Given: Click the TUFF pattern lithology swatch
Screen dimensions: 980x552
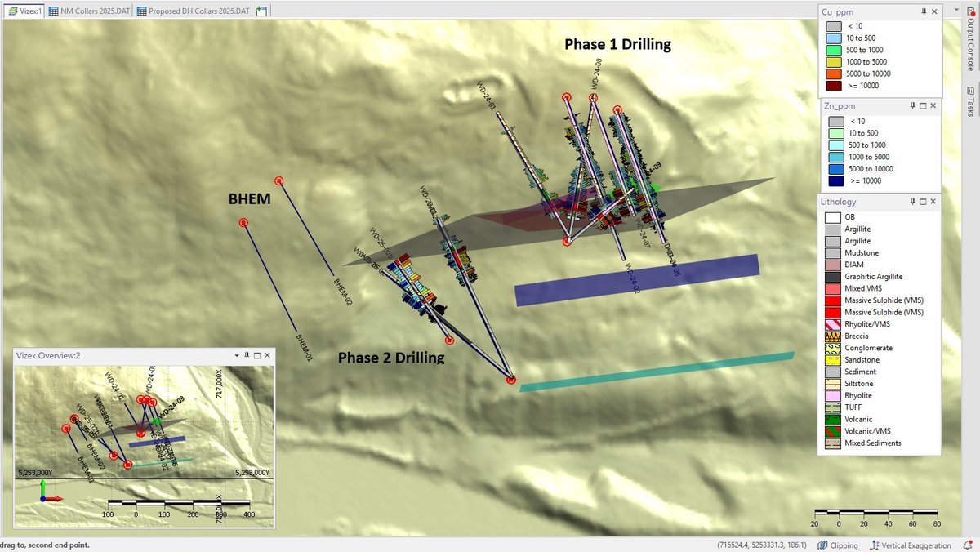Looking at the screenshot, I should 831,407.
